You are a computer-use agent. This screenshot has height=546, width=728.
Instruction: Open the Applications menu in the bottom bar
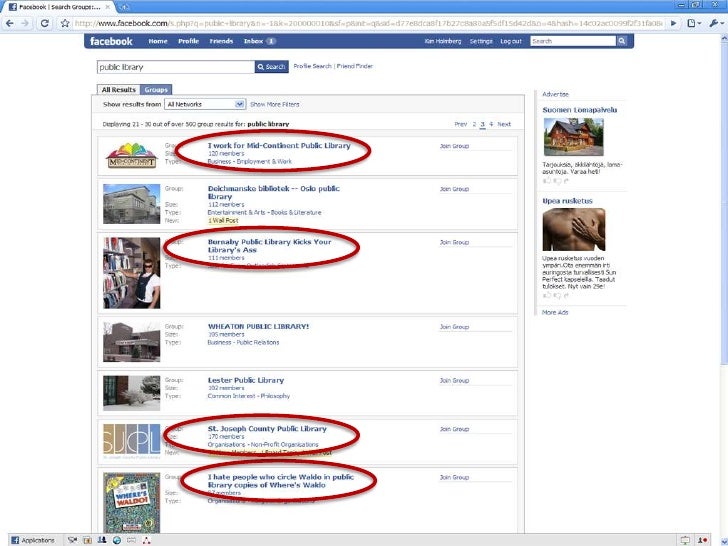[x=32, y=540]
